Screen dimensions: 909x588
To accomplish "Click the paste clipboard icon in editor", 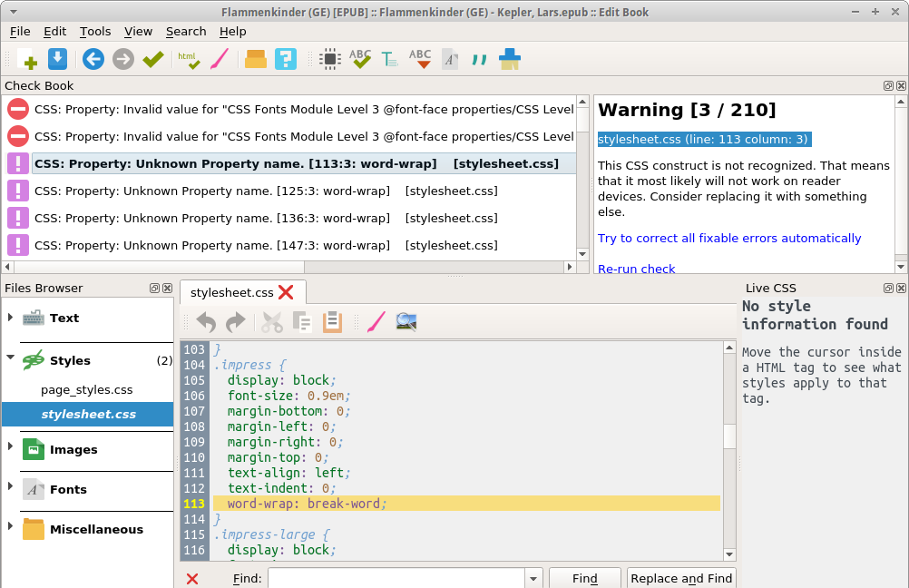I will (332, 321).
